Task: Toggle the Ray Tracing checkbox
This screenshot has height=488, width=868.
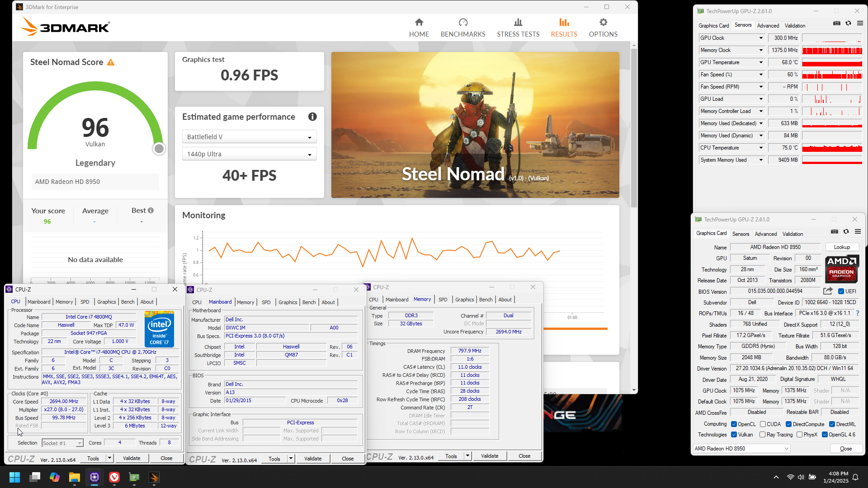Action: coord(763,435)
